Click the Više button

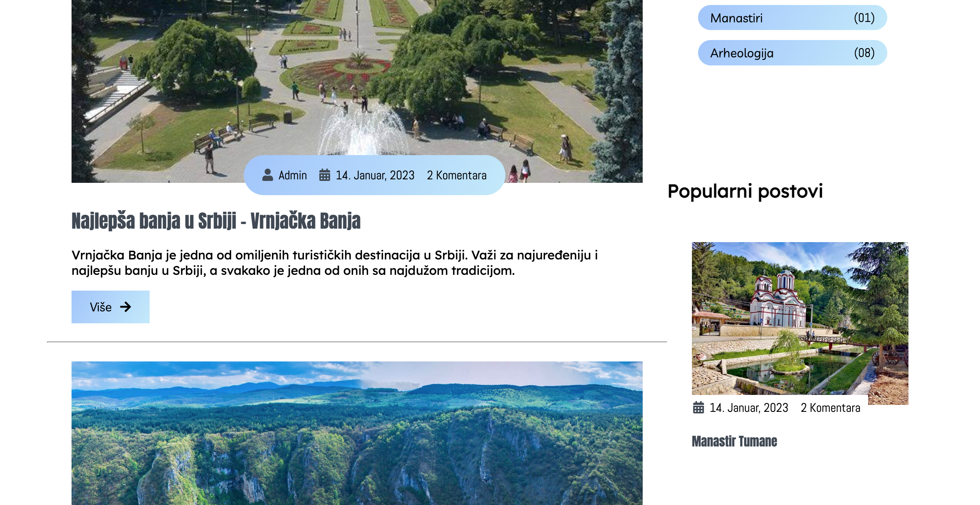tap(110, 307)
